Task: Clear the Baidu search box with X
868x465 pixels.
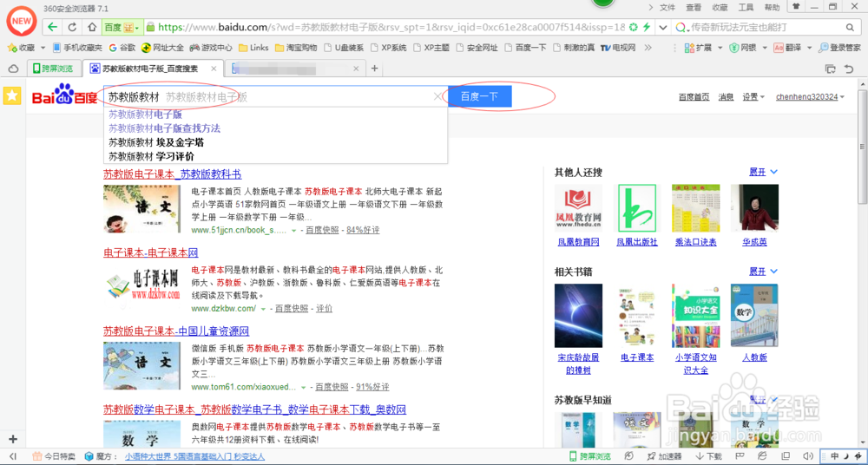Action: [x=437, y=97]
